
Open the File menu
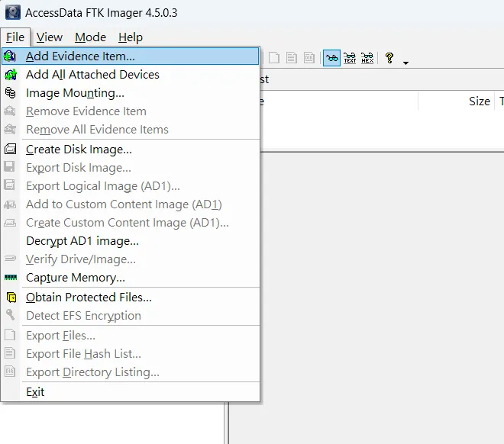click(15, 37)
